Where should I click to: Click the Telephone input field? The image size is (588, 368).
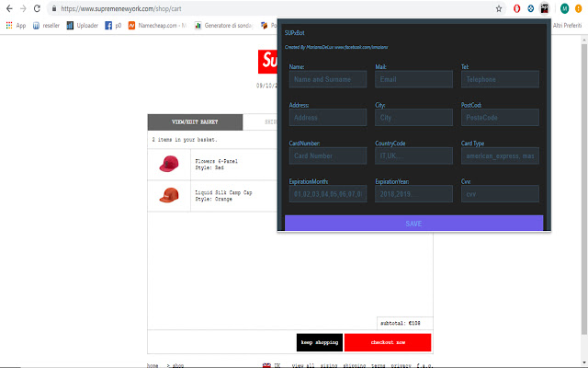coord(500,79)
